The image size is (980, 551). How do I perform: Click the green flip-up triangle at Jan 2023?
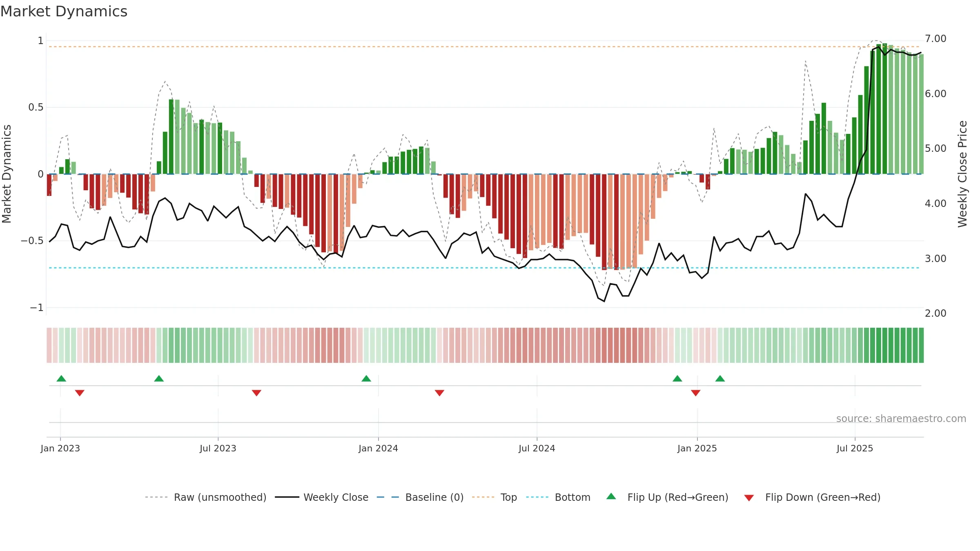click(61, 378)
